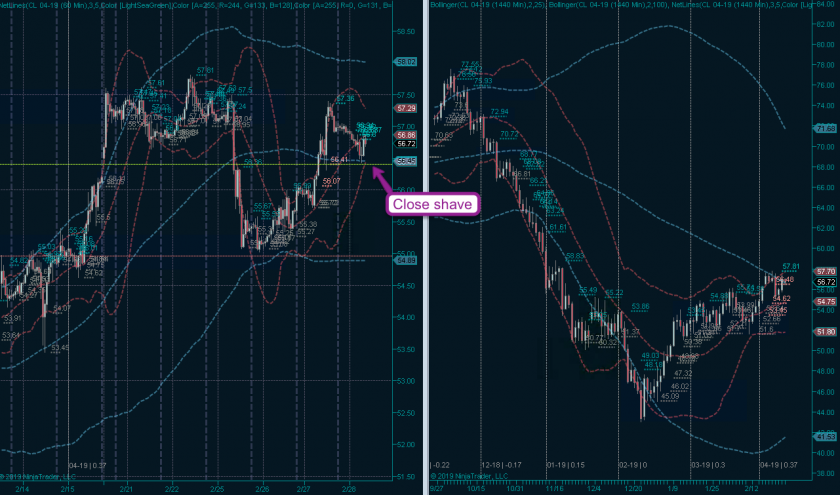Click the 2/21 date label on left time axis

click(126, 489)
